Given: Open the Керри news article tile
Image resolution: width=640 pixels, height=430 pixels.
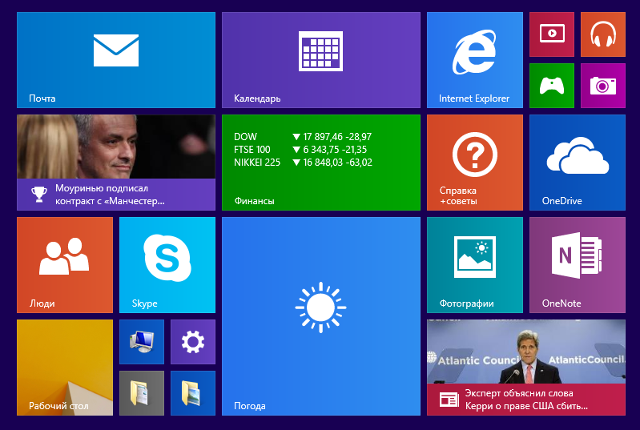Looking at the screenshot, I should pos(526,368).
